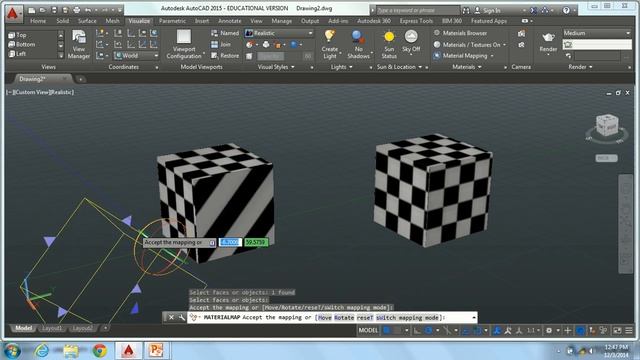Screen dimensions: 640x360
Task: Open the Materials Browser
Action: pyautogui.click(x=460, y=33)
